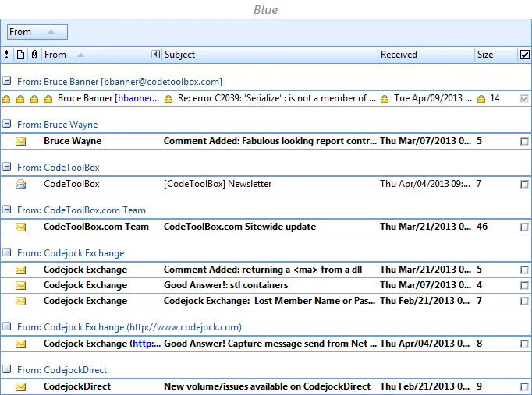
Task: Click envelope icon in Bruce Wayne message row
Action: point(21,141)
